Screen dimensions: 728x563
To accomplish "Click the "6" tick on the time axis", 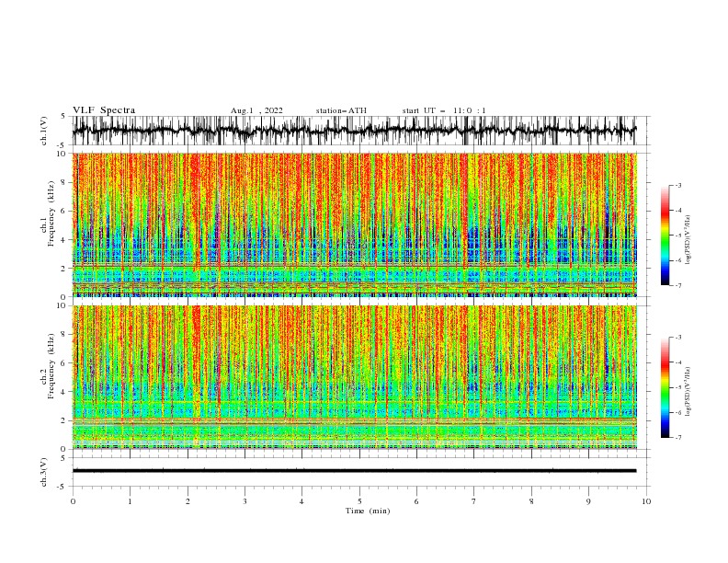I will pyautogui.click(x=416, y=501).
